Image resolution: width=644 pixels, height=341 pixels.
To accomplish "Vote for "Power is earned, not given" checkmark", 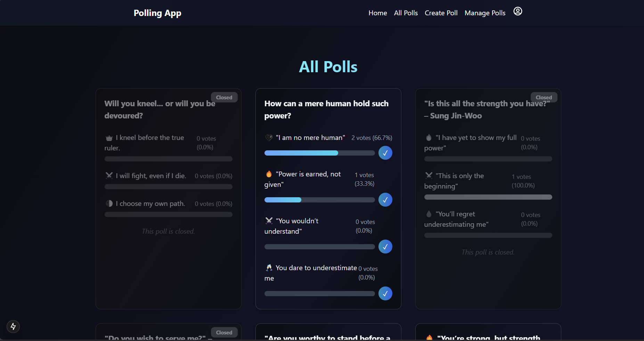I will [x=385, y=200].
